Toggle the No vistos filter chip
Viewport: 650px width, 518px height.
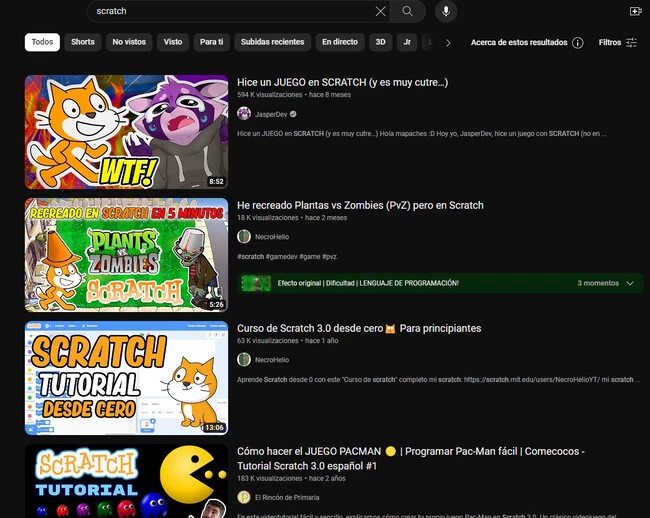129,42
